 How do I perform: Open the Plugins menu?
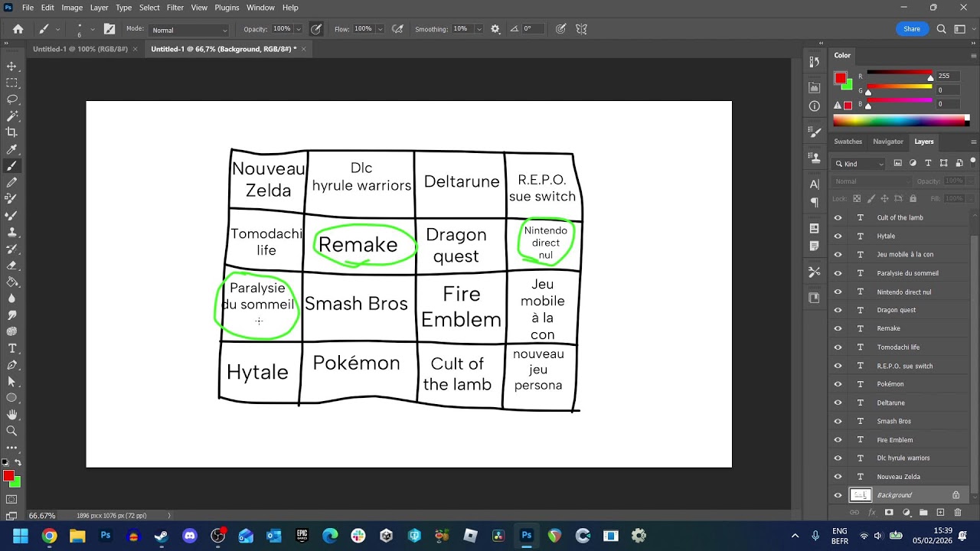[227, 8]
